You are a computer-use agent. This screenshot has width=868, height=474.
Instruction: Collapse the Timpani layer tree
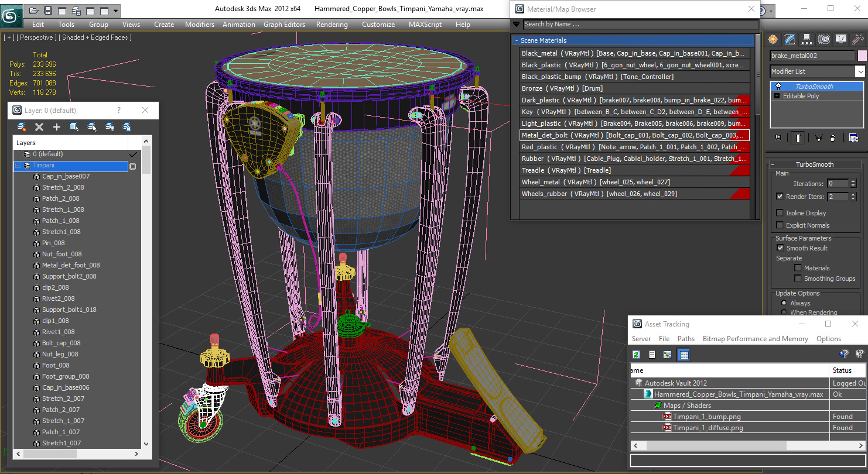18,166
